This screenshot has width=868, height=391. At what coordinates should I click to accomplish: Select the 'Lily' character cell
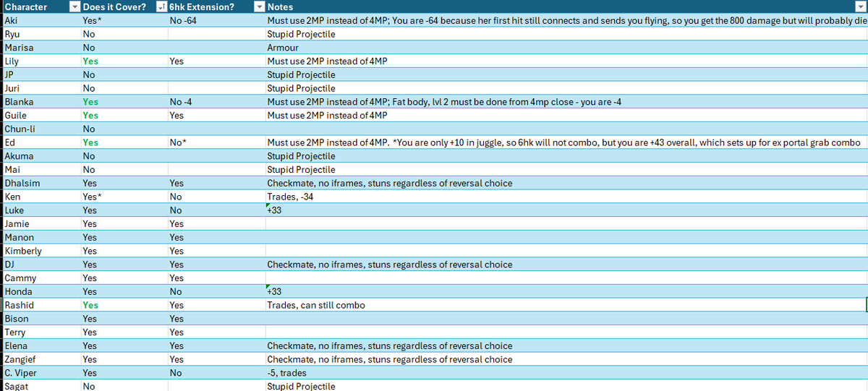click(x=41, y=61)
